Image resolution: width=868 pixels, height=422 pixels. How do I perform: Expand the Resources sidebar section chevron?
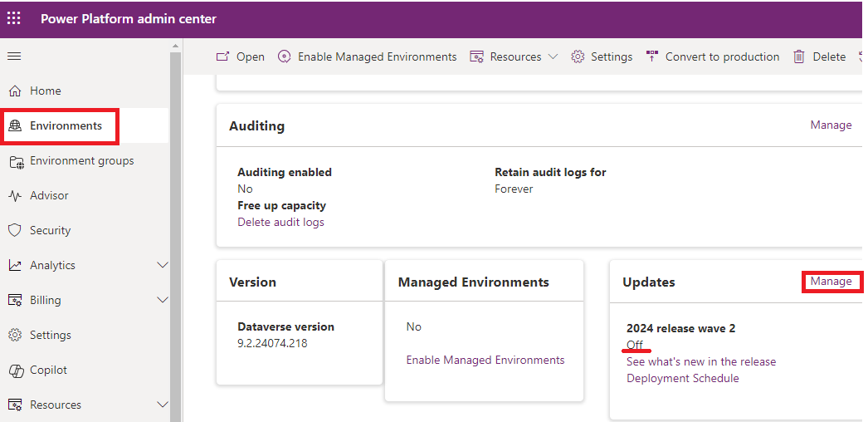pyautogui.click(x=163, y=405)
